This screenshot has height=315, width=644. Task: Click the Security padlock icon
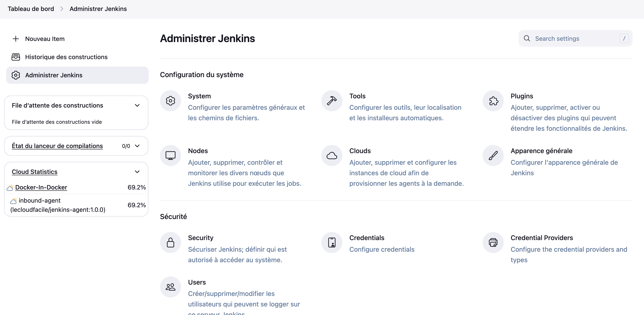click(170, 242)
